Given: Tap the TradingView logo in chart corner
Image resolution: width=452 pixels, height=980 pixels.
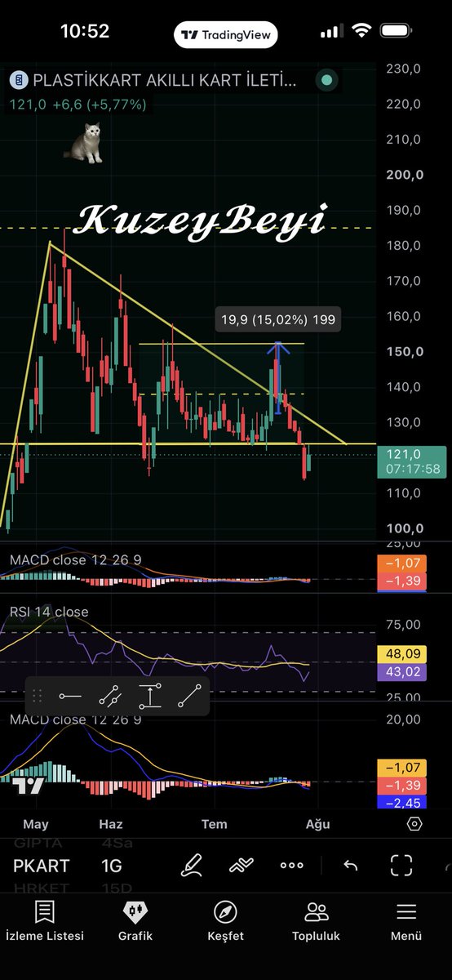Looking at the screenshot, I should point(28,786).
